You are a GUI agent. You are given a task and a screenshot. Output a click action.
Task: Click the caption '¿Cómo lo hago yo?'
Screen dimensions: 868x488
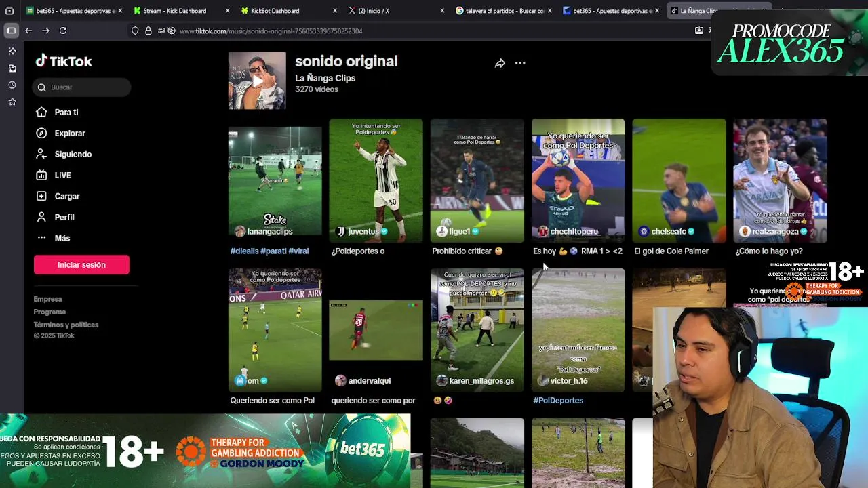[769, 251]
